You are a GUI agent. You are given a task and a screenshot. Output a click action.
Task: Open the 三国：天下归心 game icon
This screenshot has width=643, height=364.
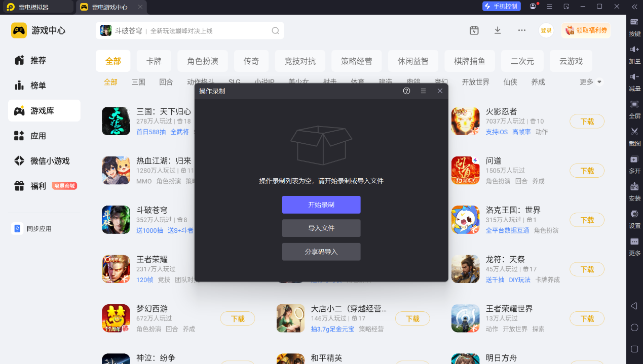[x=116, y=121]
